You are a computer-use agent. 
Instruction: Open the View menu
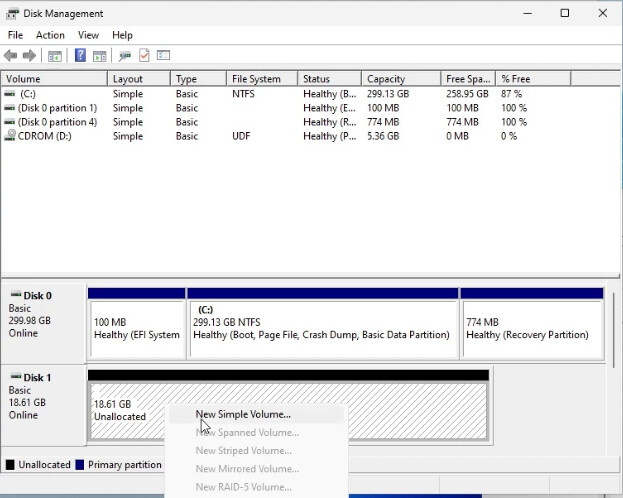click(x=88, y=35)
